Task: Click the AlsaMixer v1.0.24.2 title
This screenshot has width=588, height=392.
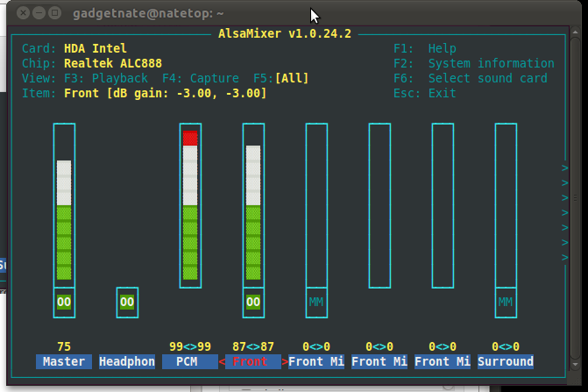Action: tap(285, 33)
